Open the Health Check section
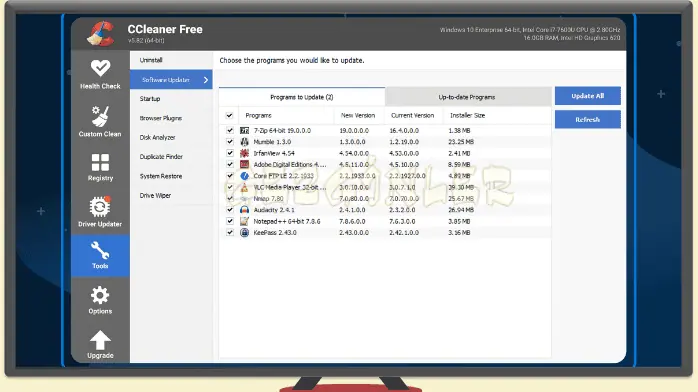The width and height of the screenshot is (698, 392). [x=100, y=74]
